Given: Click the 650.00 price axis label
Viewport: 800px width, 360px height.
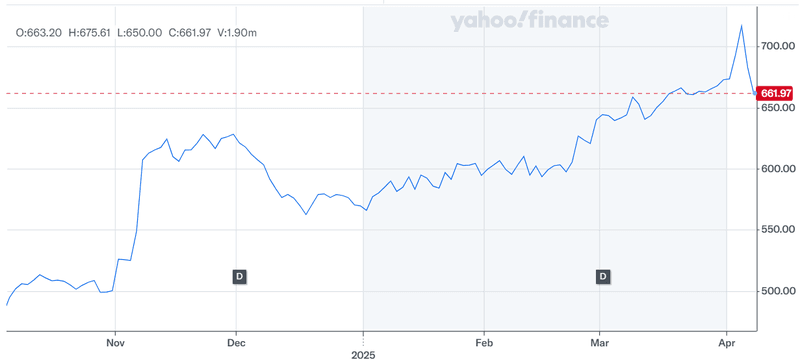Looking at the screenshot, I should pyautogui.click(x=778, y=108).
